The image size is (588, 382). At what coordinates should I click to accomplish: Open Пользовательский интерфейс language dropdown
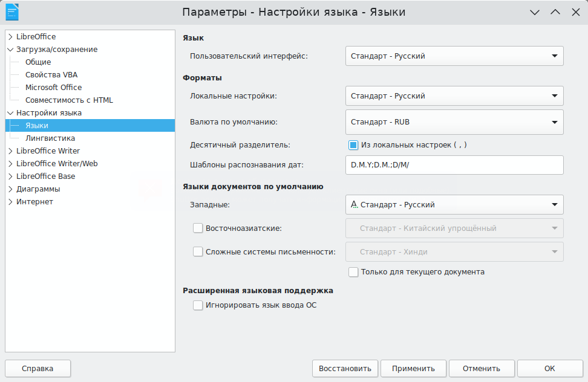point(454,56)
